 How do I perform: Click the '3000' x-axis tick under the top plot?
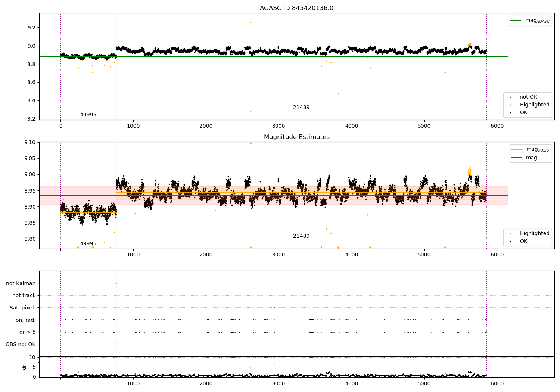(x=279, y=126)
